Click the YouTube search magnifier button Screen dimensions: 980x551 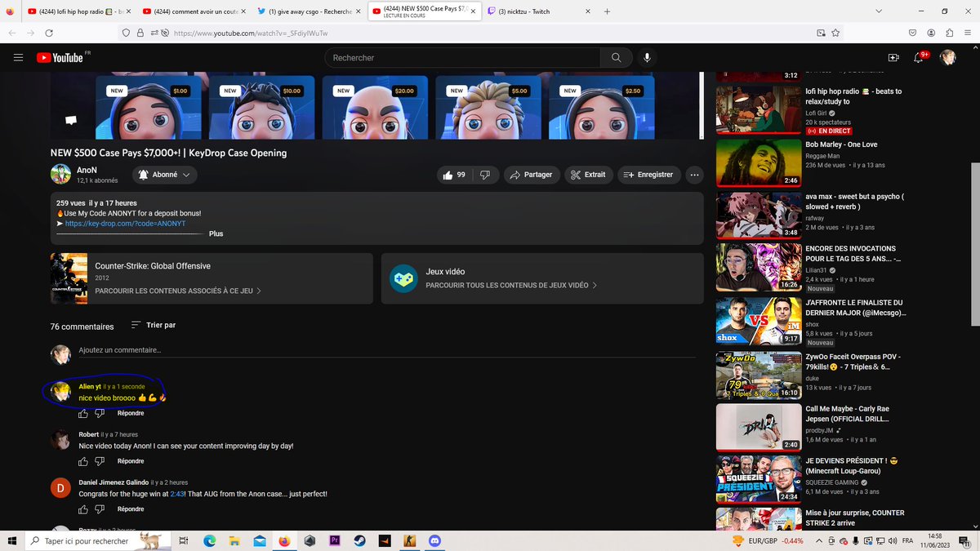616,58
